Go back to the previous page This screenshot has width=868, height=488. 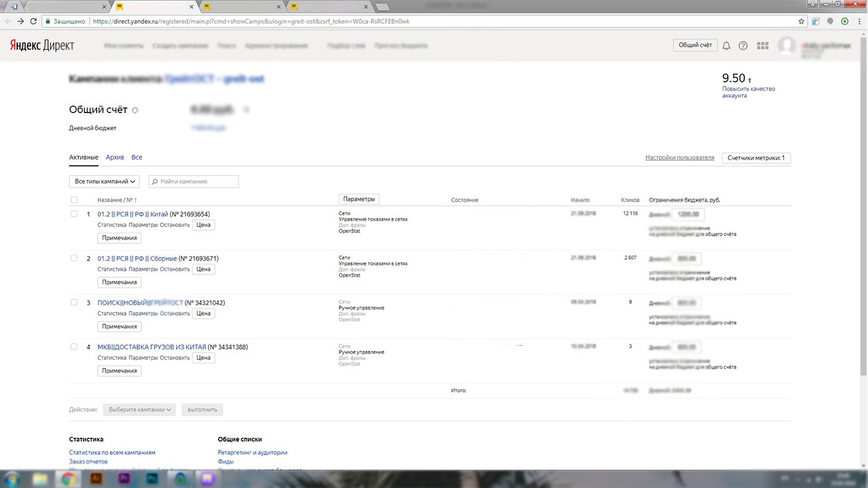pos(8,21)
